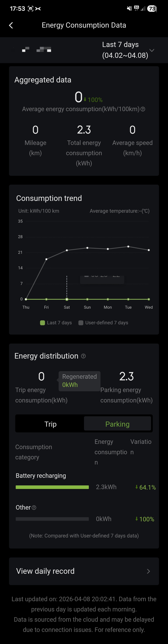Toggle User-defined 7 days legend series
Image resolution: width=168 pixels, height=644 pixels.
coord(103,323)
